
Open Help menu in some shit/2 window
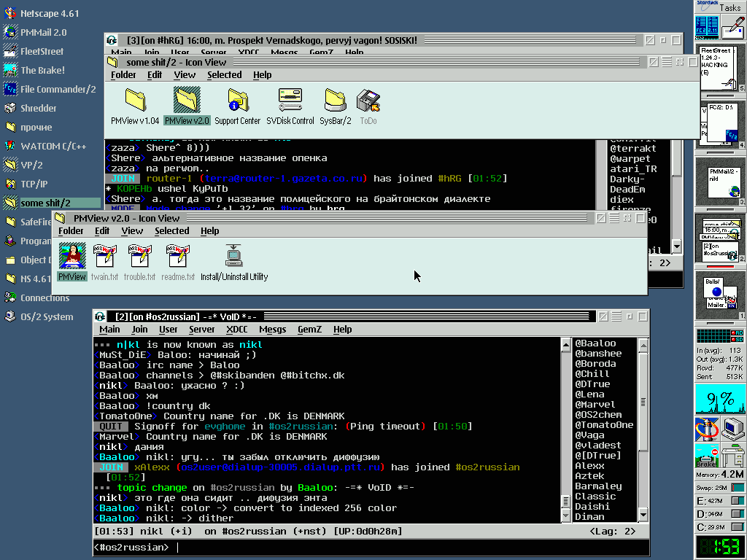(262, 75)
